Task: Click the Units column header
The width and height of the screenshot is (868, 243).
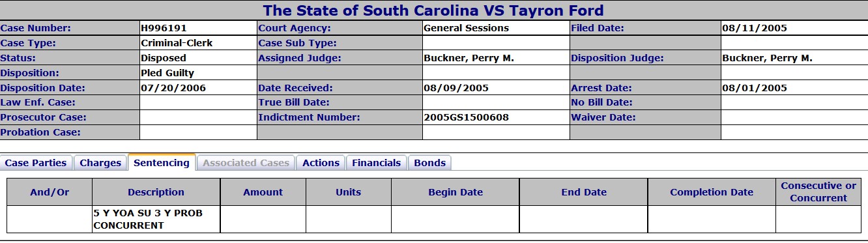Action: [x=349, y=192]
